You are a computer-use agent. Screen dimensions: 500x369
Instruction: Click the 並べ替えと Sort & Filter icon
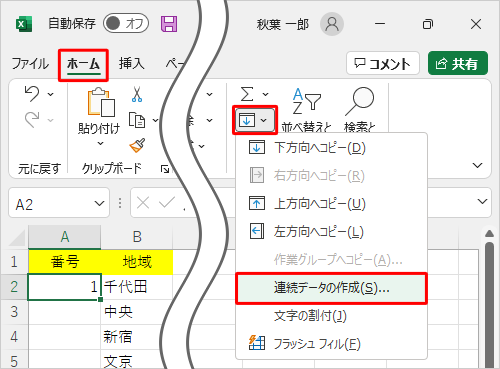(307, 101)
